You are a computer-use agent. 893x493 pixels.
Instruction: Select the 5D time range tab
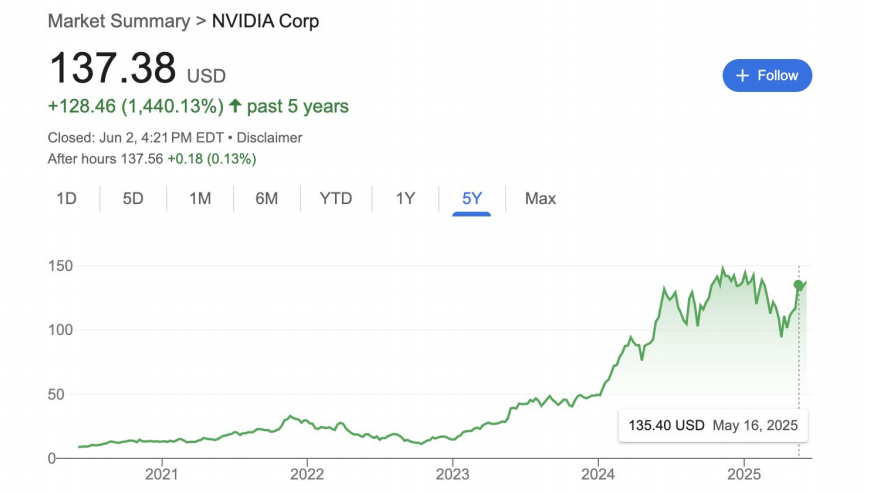pyautogui.click(x=133, y=199)
